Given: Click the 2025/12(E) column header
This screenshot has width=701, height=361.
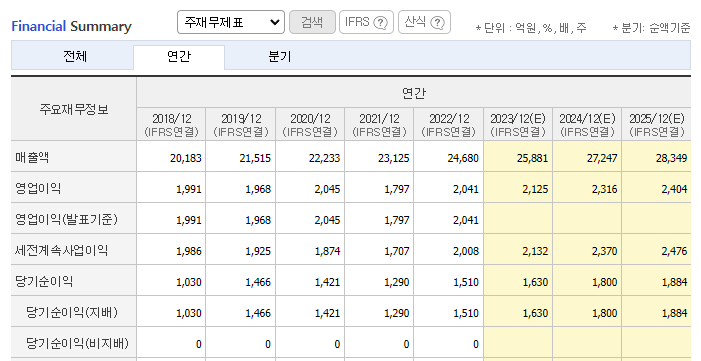Looking at the screenshot, I should point(657,125).
